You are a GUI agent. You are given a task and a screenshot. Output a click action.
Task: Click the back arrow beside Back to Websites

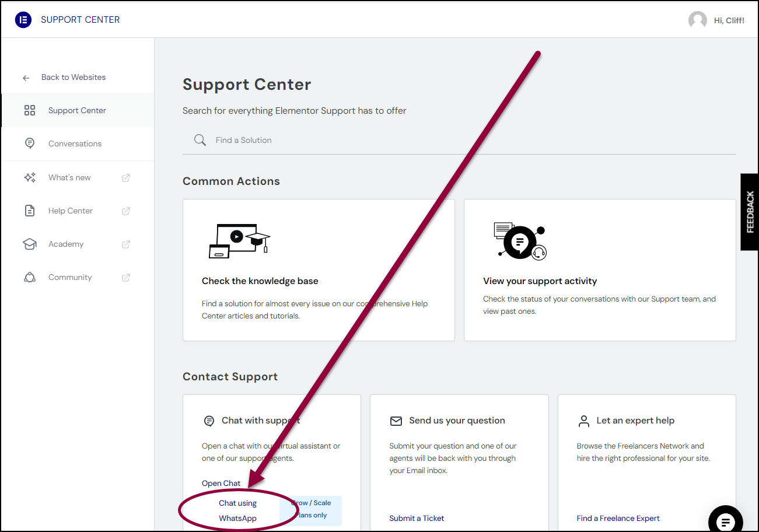[x=26, y=78]
